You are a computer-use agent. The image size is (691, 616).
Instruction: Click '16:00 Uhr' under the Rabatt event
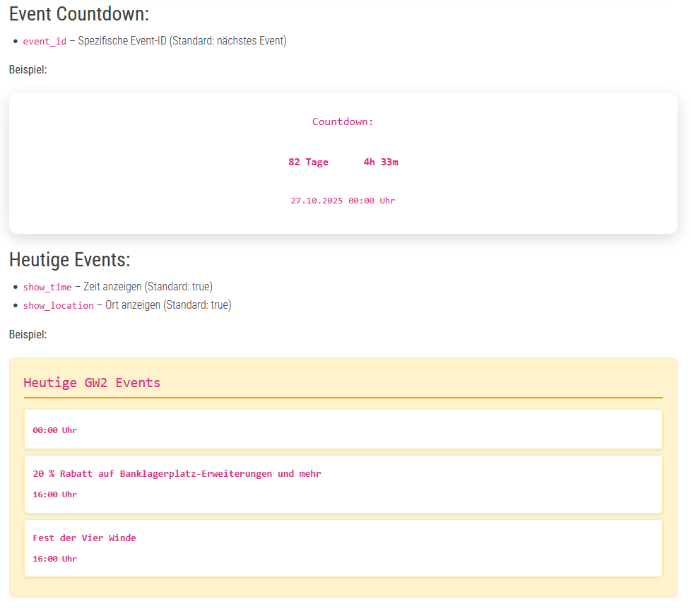pyautogui.click(x=55, y=494)
